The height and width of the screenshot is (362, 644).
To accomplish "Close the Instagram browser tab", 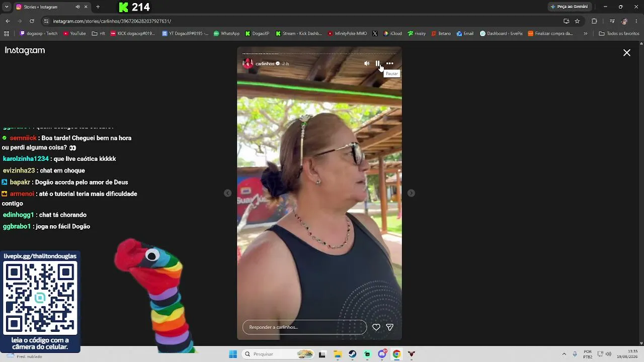I will (86, 7).
